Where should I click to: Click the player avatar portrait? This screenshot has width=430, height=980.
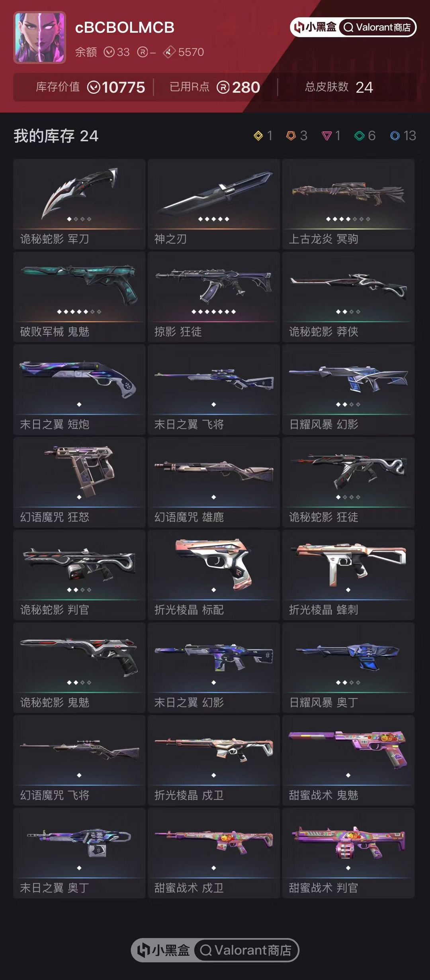point(40,37)
